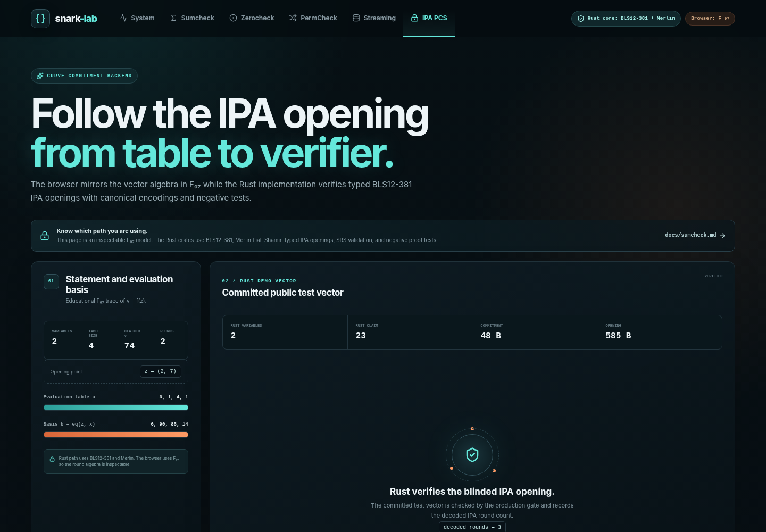This screenshot has width=766, height=532.
Task: Click the VERIFIED status label
Action: tap(713, 276)
